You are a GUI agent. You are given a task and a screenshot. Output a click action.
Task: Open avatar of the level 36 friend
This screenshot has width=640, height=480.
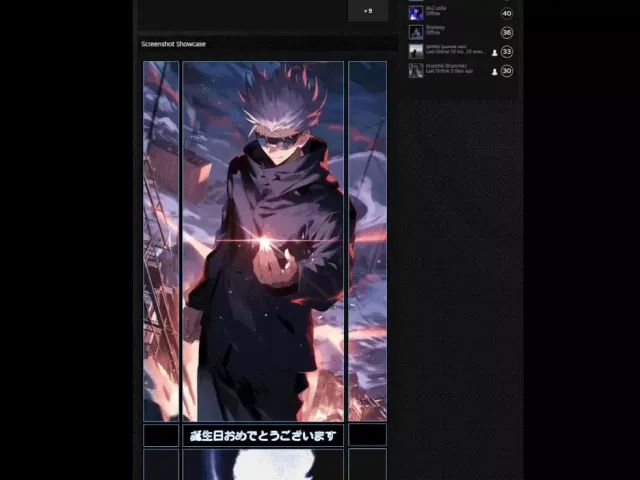[416, 32]
